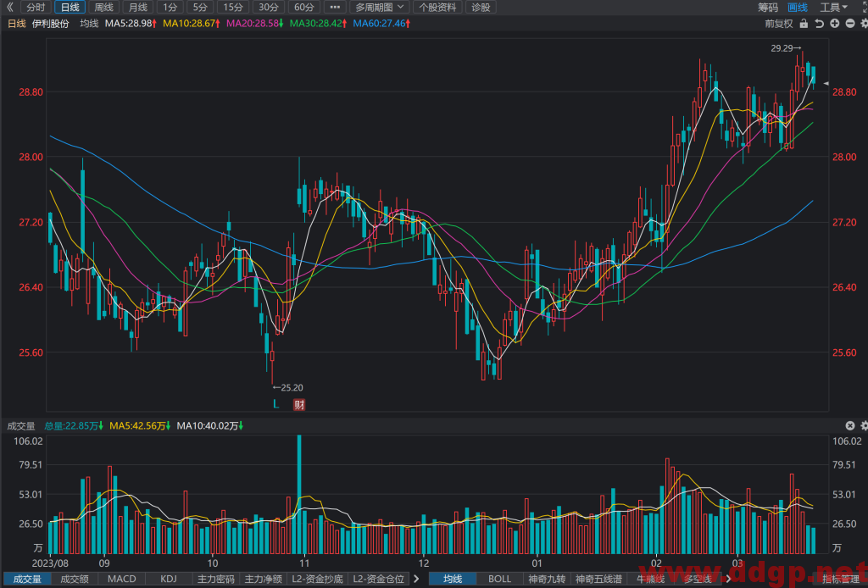Open the 多周期图 dropdown
868x588 pixels.
(379, 7)
